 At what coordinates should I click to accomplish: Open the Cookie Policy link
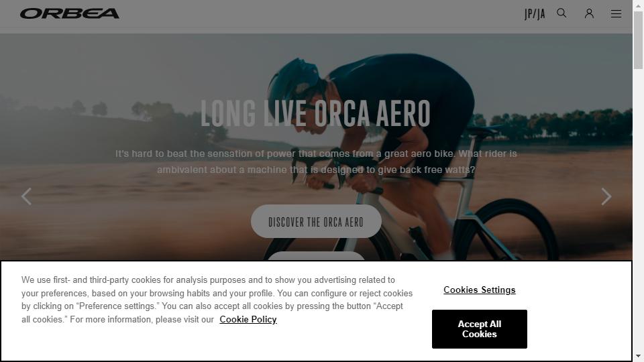click(x=248, y=319)
